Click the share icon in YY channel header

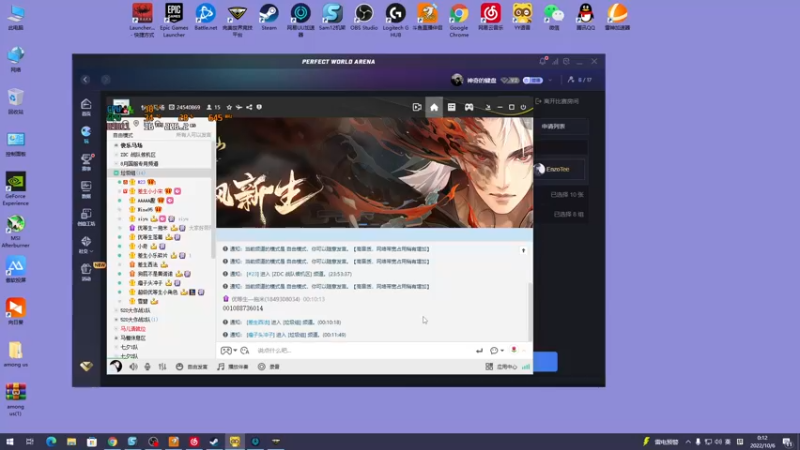coord(249,107)
